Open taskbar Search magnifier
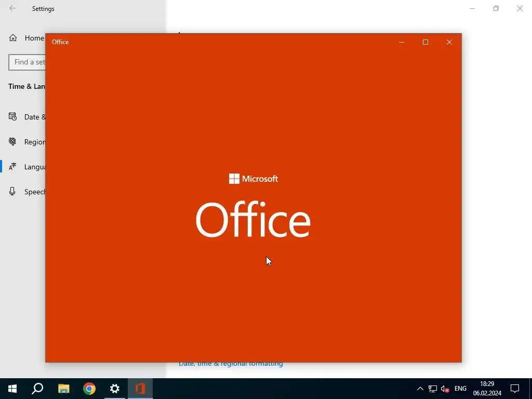The width and height of the screenshot is (532, 399). (x=37, y=389)
